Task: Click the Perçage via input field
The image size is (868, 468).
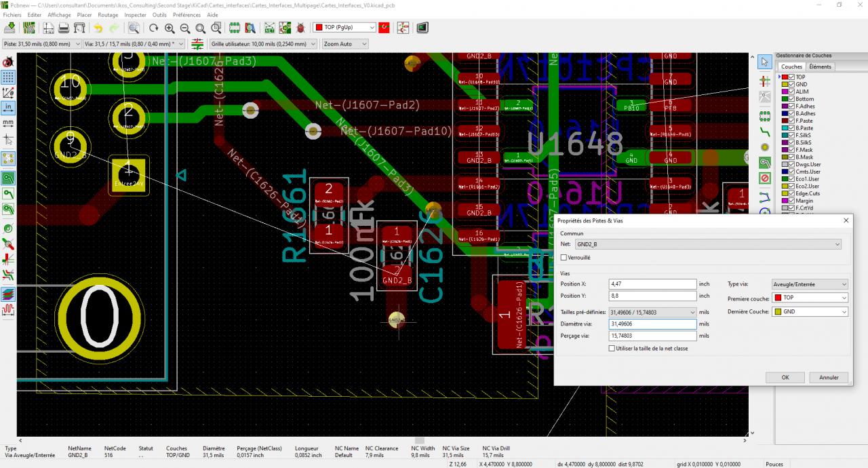Action: 652,336
